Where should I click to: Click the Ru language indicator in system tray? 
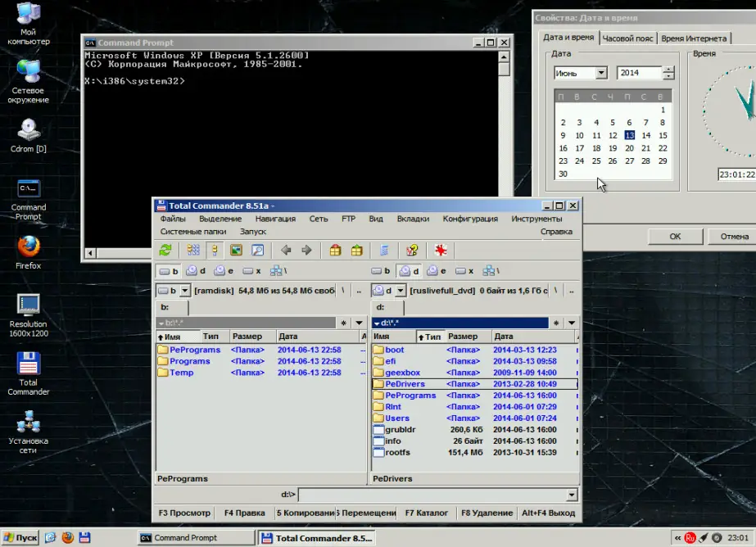click(690, 538)
